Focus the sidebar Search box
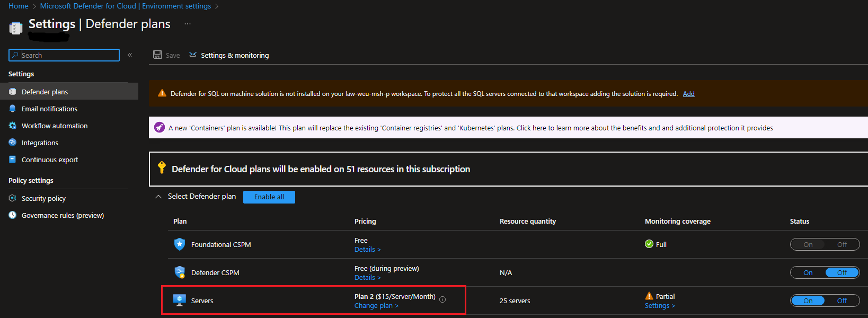The image size is (868, 318). 64,55
